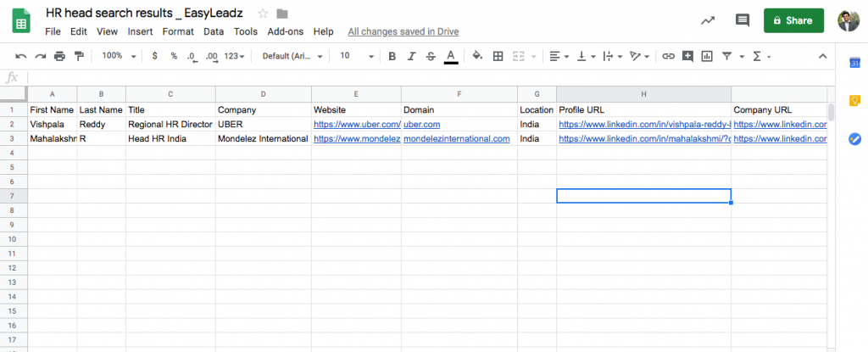Click the green Share button
This screenshot has height=352, width=868.
coord(793,20)
